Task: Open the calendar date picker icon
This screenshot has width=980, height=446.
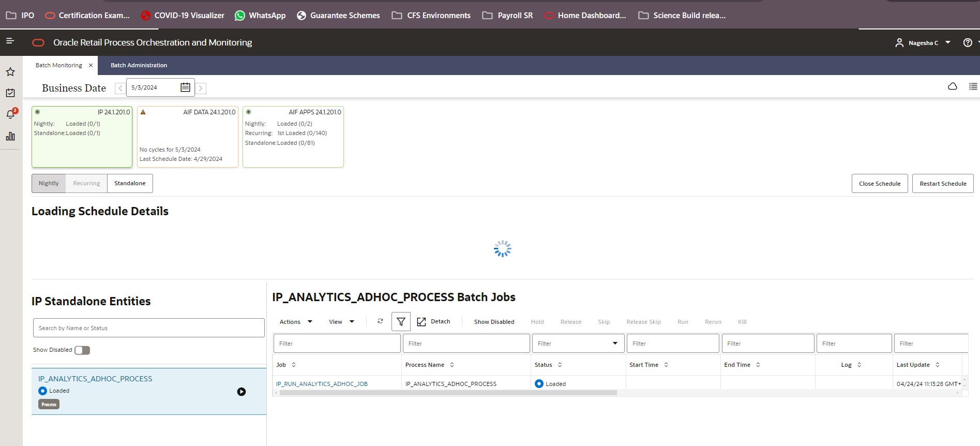Action: 185,87
